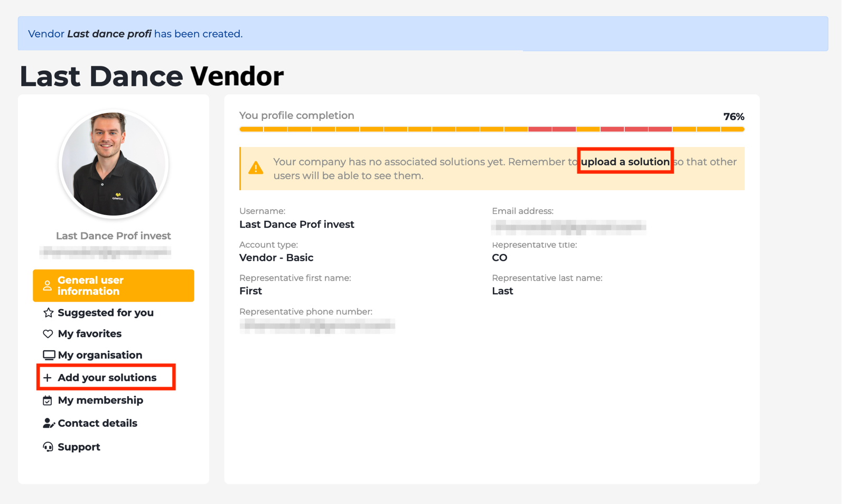
Task: Click the person icon beside General user information
Action: [47, 286]
